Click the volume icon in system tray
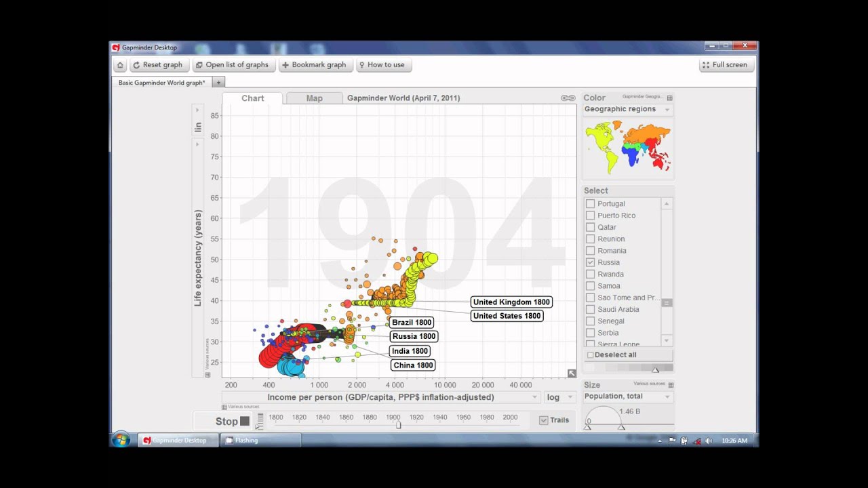The height and width of the screenshot is (488, 868). (709, 441)
